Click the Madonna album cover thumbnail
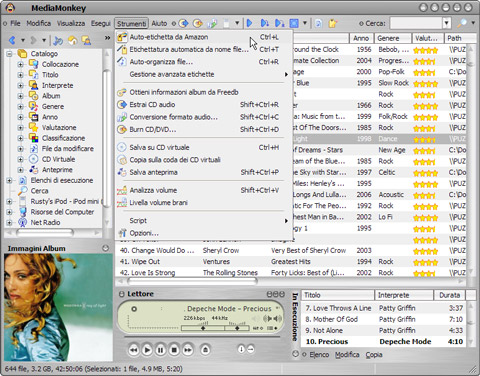This screenshot has width=480, height=376. [58, 307]
